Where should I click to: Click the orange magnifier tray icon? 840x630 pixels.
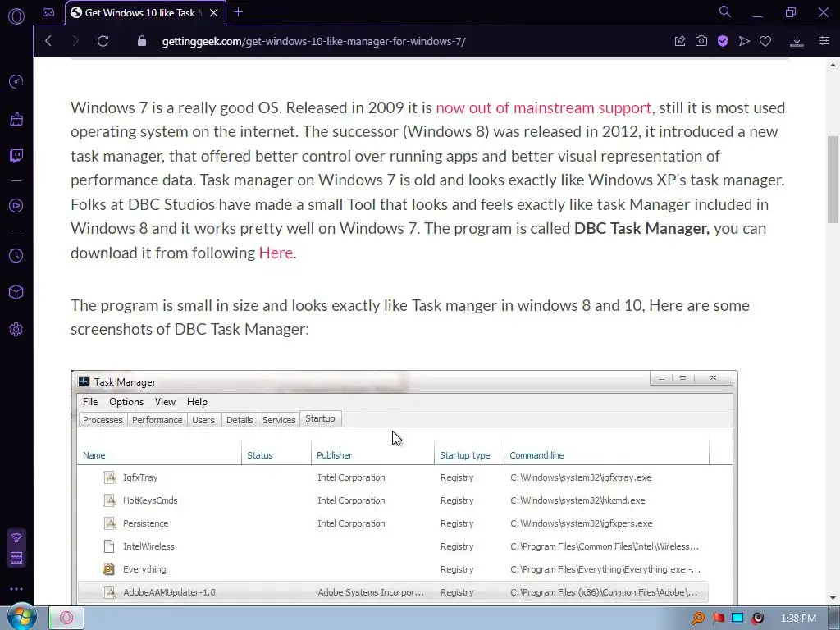click(698, 619)
